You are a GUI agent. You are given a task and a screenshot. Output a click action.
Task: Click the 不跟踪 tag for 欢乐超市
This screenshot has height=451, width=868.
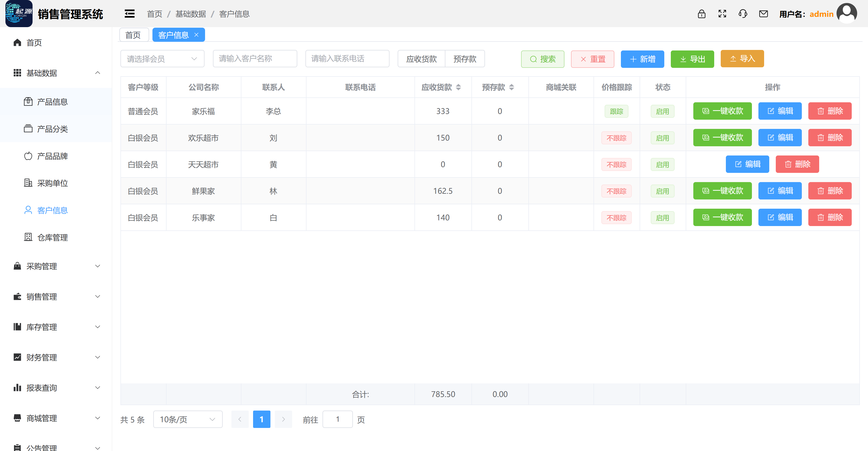[616, 138]
